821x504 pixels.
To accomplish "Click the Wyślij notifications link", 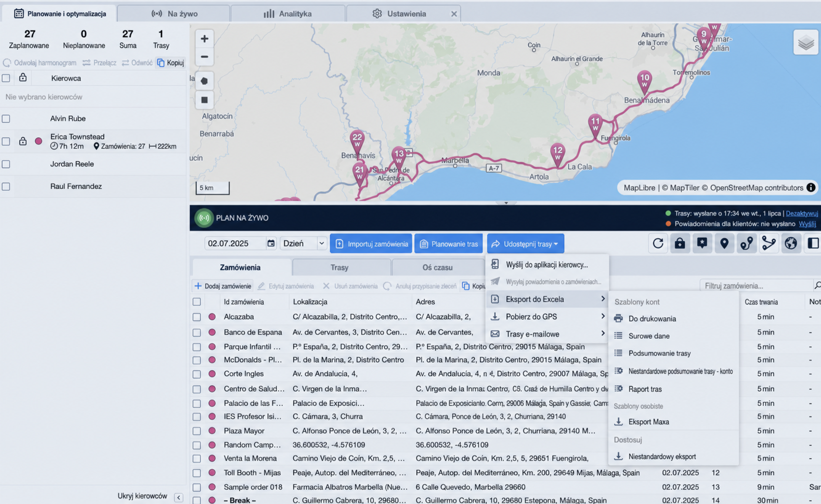I will [807, 224].
